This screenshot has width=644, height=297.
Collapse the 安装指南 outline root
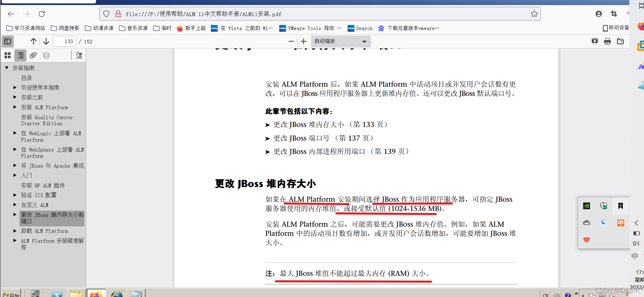click(6, 68)
